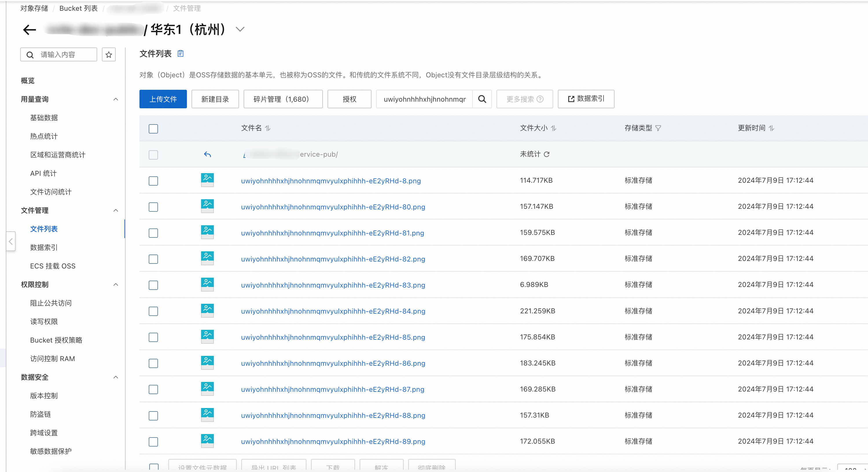This screenshot has width=868, height=472.
Task: Check the box for eE2yRHd-8.png
Action: [x=153, y=181]
